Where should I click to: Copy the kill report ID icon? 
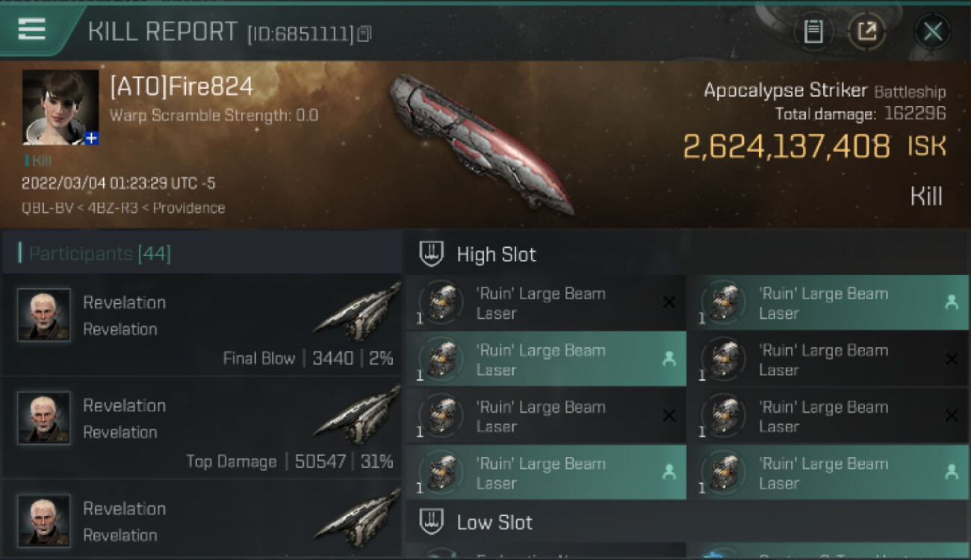click(364, 34)
